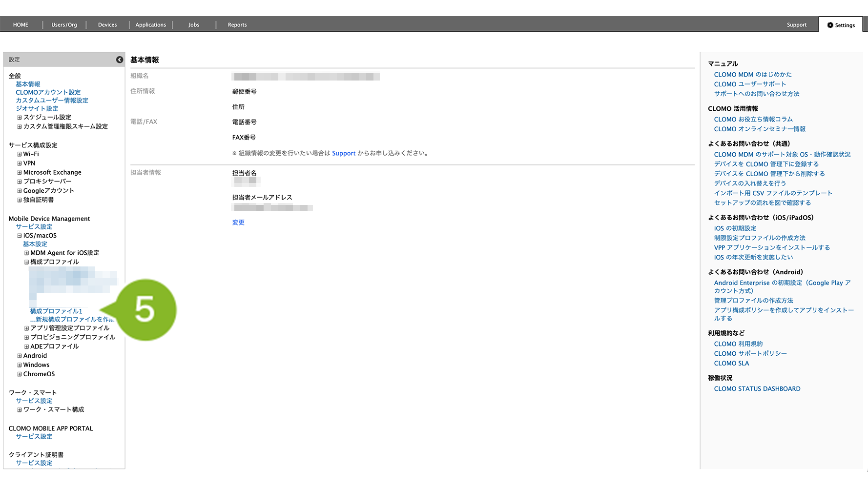Open CLOMOアカウント設定 in sidebar

pos(48,92)
